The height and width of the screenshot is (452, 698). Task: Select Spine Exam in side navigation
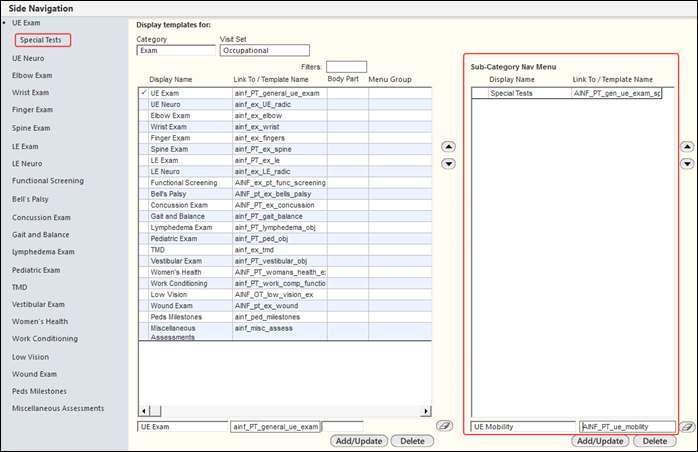31,128
